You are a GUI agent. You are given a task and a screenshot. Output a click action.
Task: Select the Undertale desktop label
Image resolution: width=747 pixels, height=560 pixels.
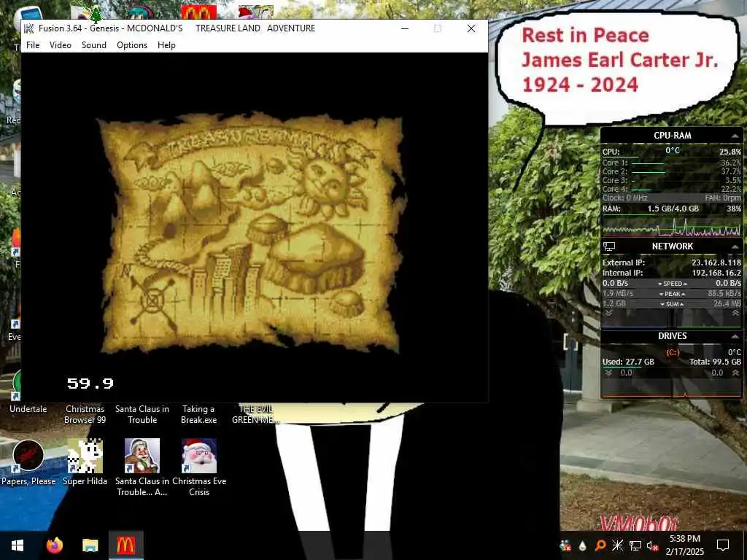pos(28,409)
